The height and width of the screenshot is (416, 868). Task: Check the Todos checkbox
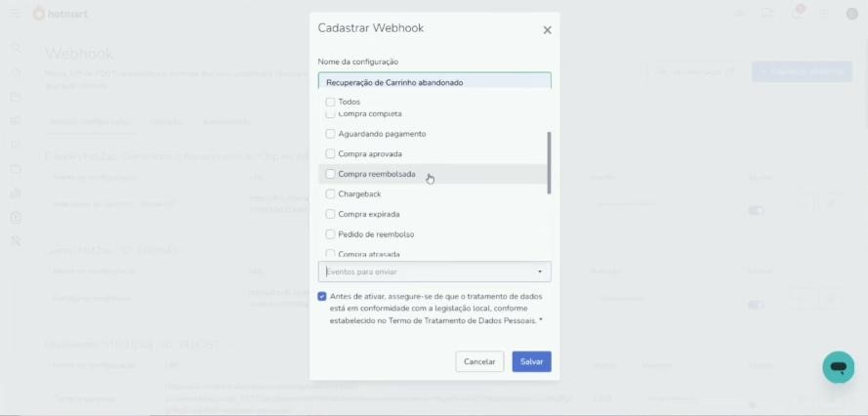(330, 102)
